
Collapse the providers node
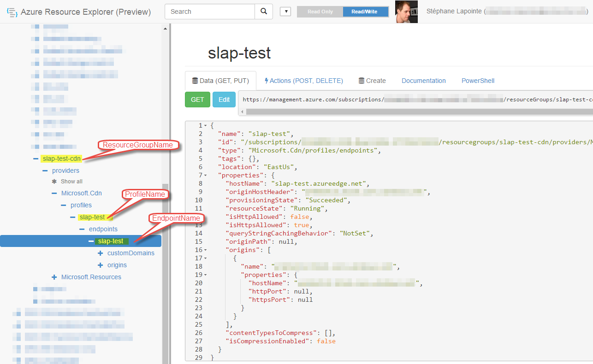(x=45, y=170)
